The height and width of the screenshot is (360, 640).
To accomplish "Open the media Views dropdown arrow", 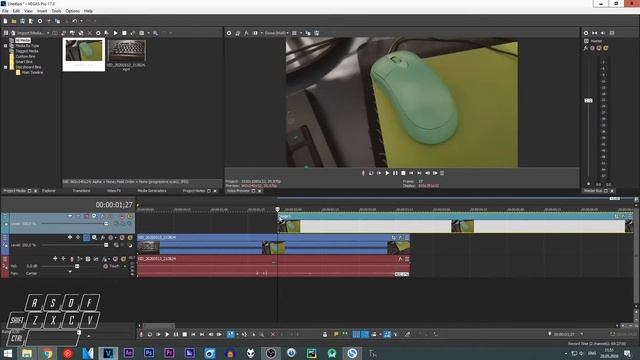I will tap(148, 33).
